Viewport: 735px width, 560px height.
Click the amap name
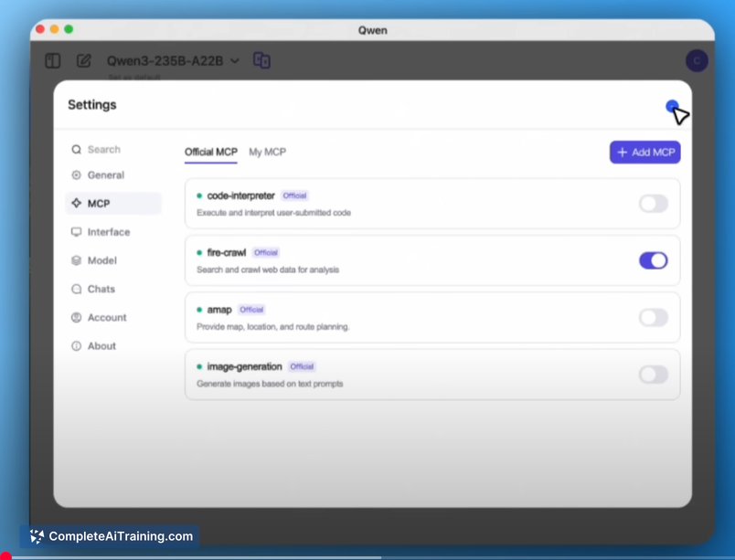[x=219, y=310]
